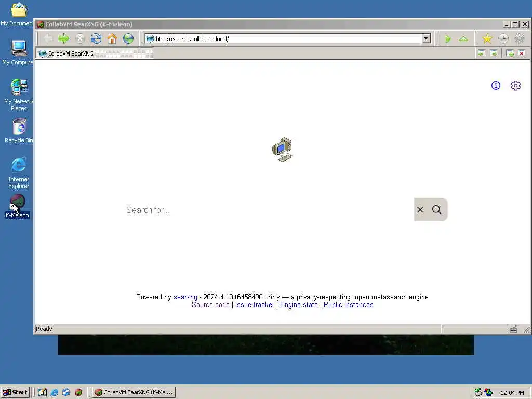
Task: Open the 'Engine stats' link
Action: tap(299, 304)
